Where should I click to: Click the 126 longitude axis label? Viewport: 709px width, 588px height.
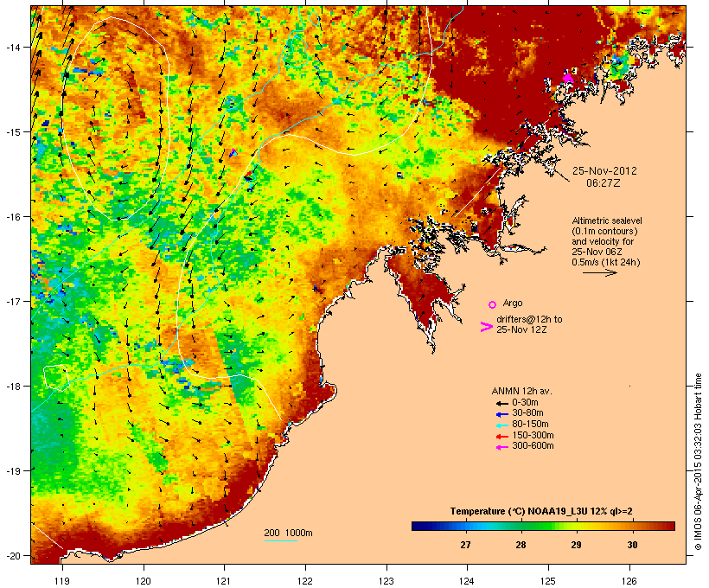click(x=629, y=581)
